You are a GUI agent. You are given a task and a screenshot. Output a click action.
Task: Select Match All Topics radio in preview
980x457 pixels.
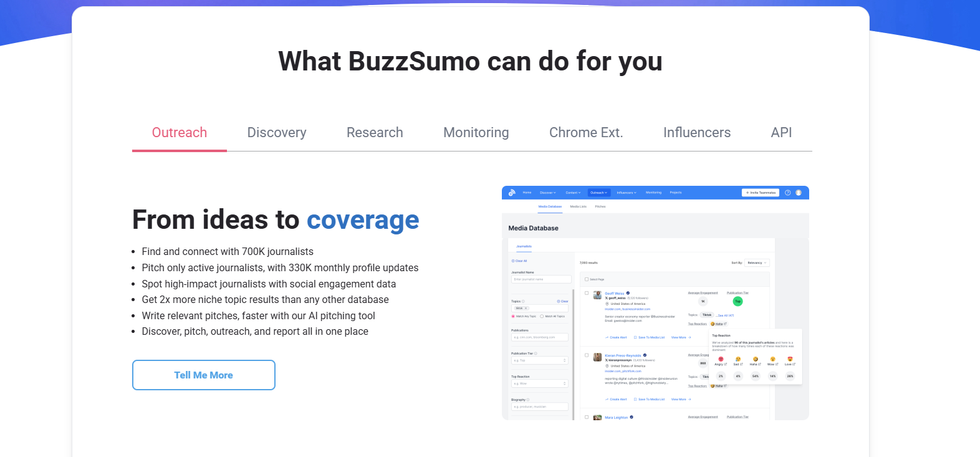(x=542, y=316)
